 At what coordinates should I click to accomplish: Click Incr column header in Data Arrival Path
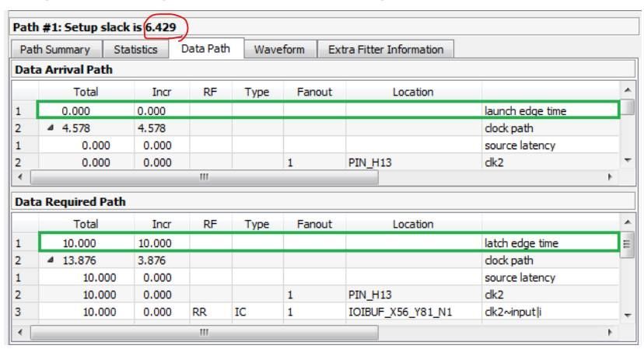click(x=162, y=92)
